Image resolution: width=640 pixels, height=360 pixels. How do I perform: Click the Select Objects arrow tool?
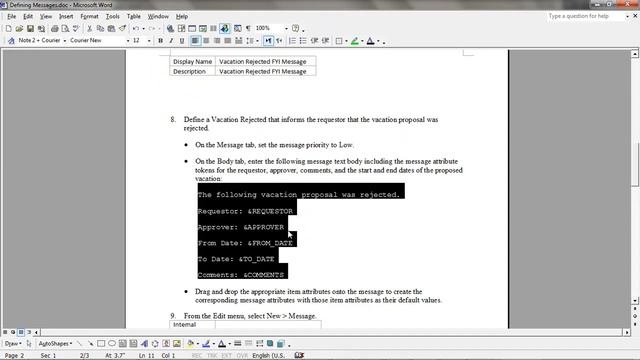pos(29,344)
